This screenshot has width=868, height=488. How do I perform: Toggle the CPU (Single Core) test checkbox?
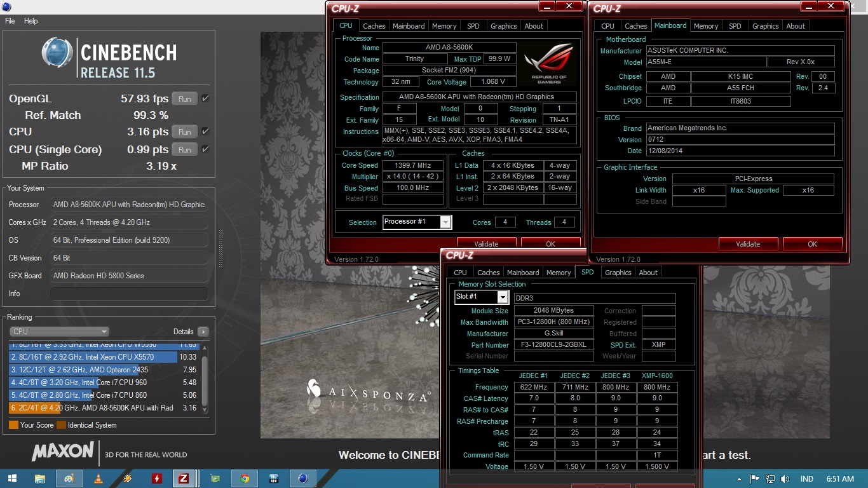tap(205, 149)
